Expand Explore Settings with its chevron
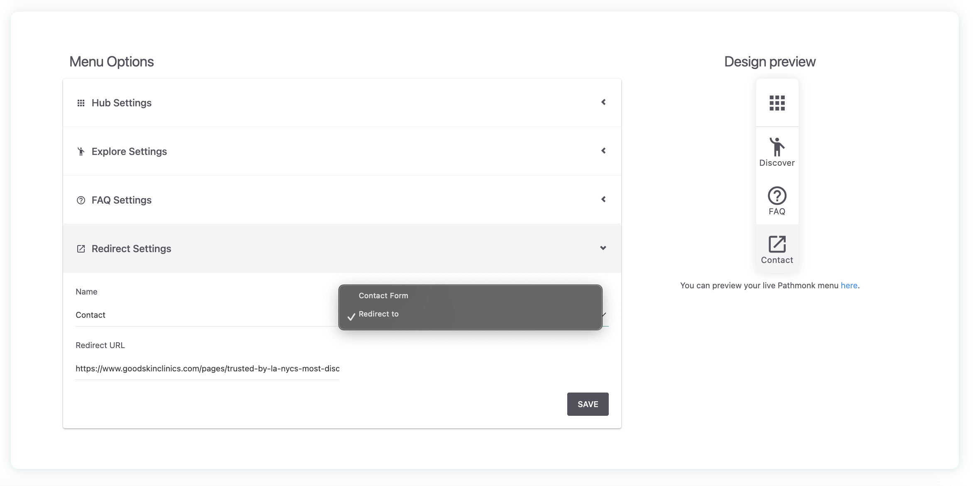This screenshot has width=980, height=486. pyautogui.click(x=603, y=151)
